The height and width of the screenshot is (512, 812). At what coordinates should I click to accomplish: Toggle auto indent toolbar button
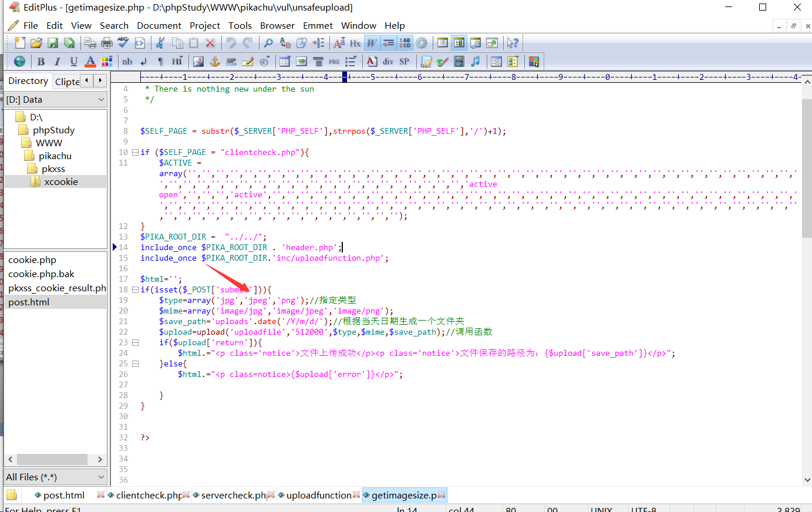(389, 43)
